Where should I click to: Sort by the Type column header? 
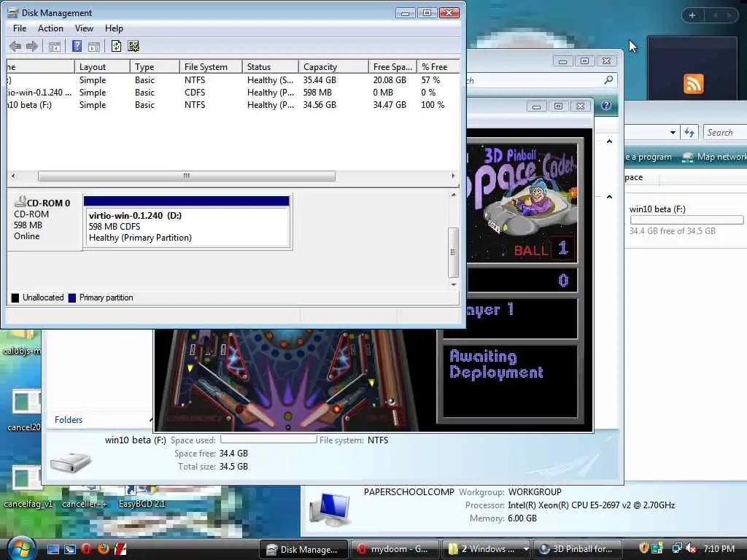pyautogui.click(x=155, y=66)
